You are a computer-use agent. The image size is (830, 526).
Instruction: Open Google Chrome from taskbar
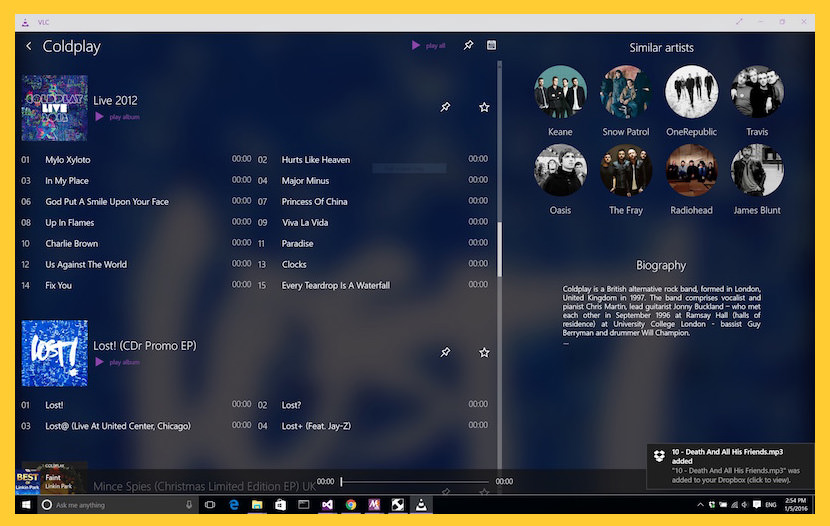tap(350, 505)
